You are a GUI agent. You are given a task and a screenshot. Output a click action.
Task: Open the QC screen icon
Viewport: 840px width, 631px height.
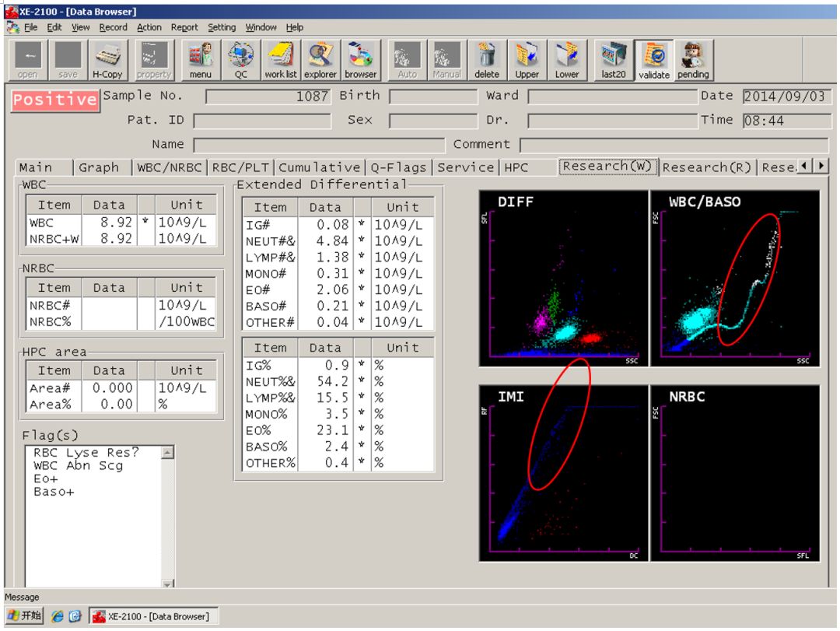coord(240,60)
